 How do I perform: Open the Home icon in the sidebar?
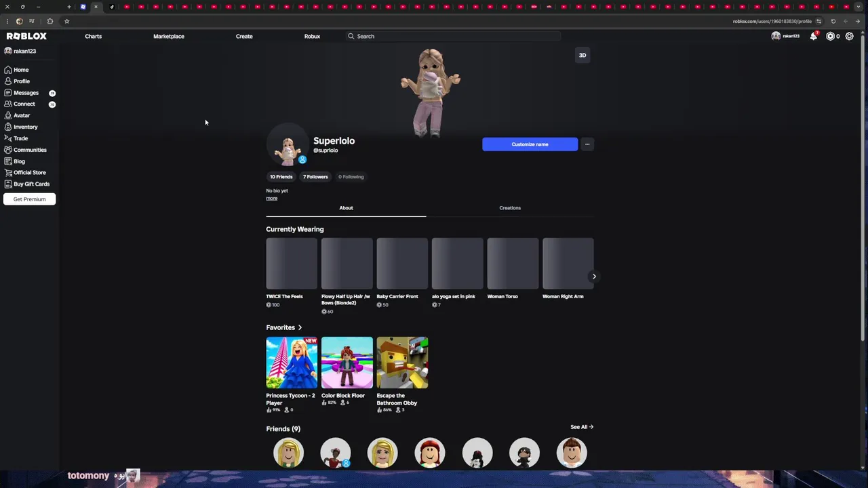click(x=8, y=70)
